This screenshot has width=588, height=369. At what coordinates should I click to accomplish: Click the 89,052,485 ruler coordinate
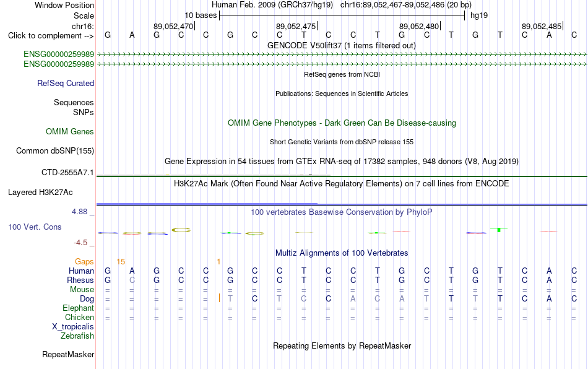click(x=542, y=26)
